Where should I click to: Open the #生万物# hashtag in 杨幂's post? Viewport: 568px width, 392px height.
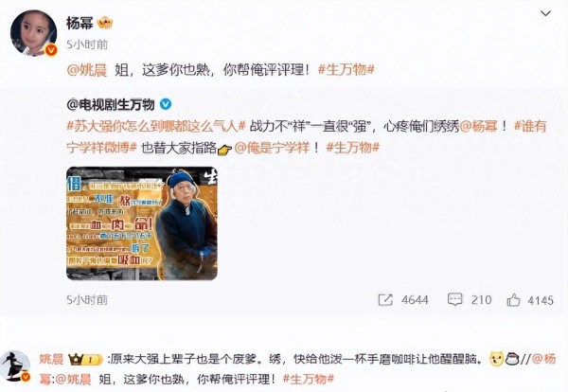click(346, 69)
